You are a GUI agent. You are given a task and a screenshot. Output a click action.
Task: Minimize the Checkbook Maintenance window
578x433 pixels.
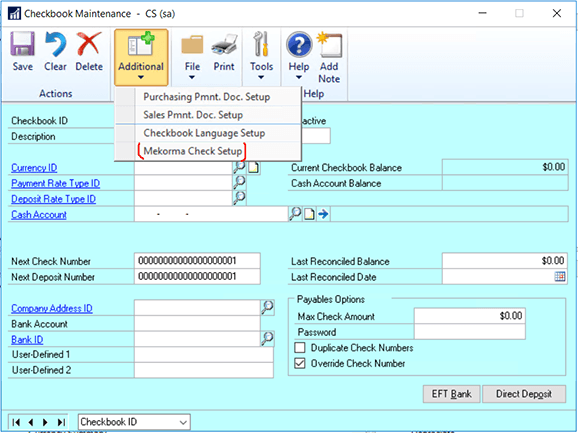[483, 13]
